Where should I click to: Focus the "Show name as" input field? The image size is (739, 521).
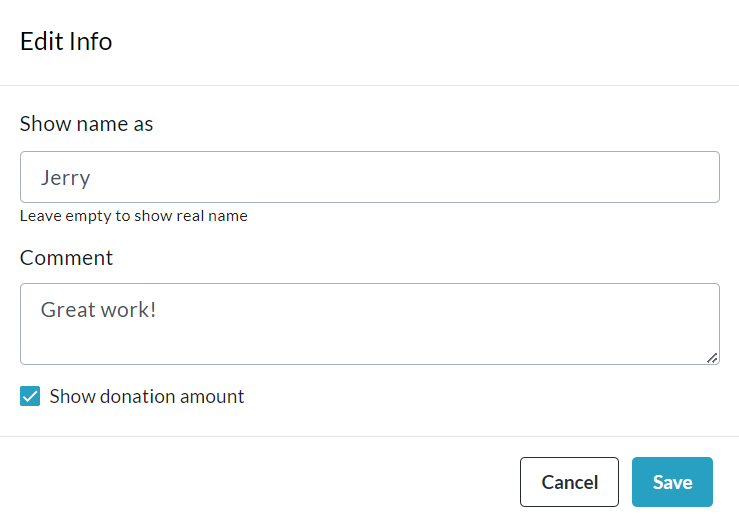(x=369, y=177)
